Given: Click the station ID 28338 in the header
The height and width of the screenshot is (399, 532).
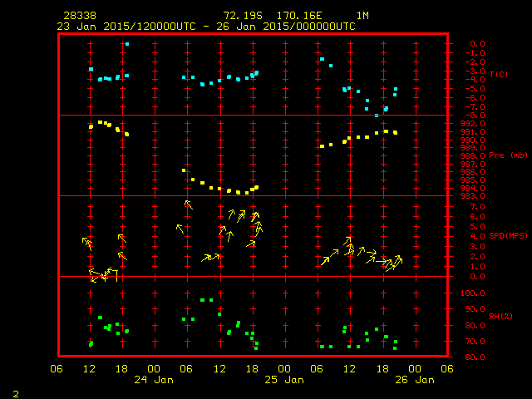Looking at the screenshot, I should pos(80,16).
